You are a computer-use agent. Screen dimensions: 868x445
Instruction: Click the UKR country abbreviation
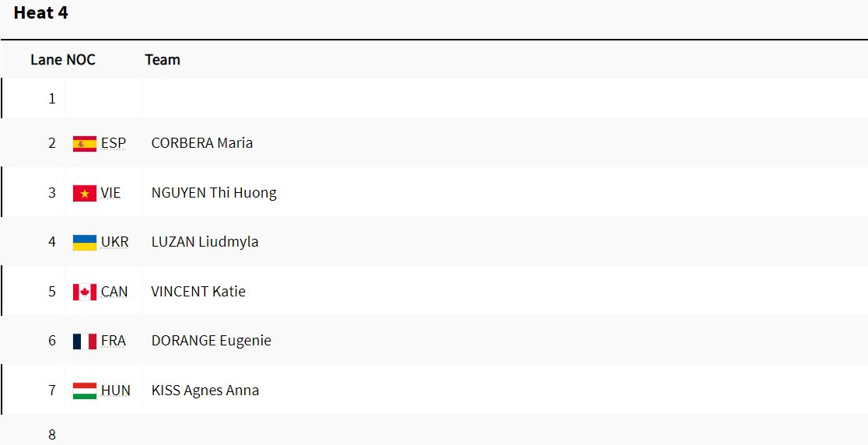coord(115,242)
